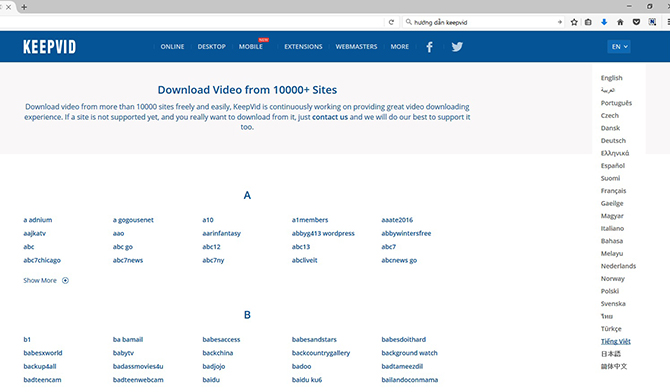
Task: Select Polski language
Action: pos(610,291)
